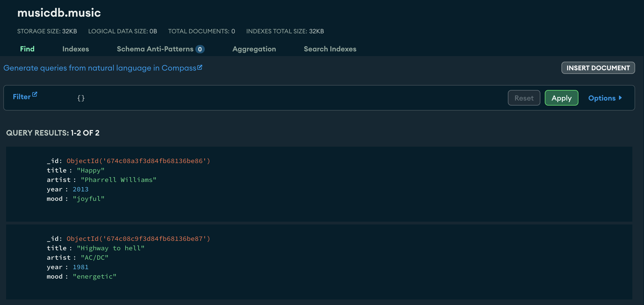Click the INSERT DOCUMENT button

point(598,68)
